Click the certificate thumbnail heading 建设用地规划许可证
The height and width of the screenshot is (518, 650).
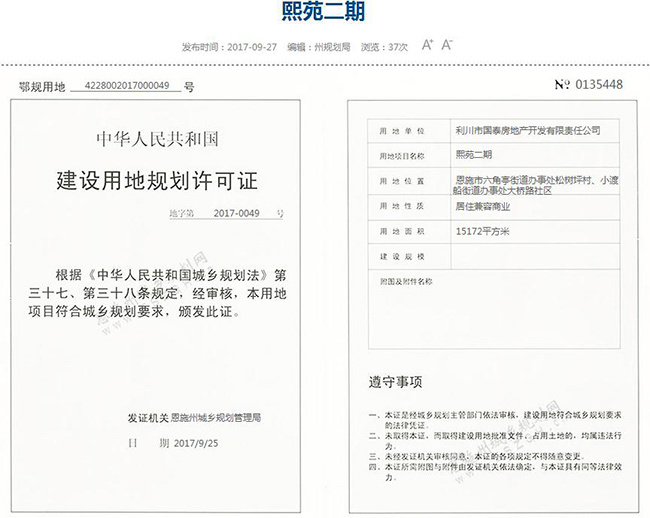pos(157,181)
